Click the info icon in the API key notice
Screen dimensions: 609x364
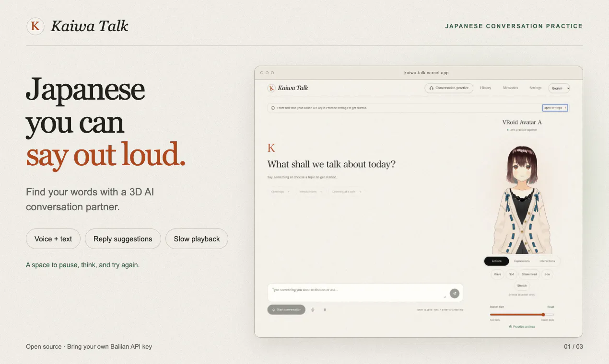click(x=273, y=108)
